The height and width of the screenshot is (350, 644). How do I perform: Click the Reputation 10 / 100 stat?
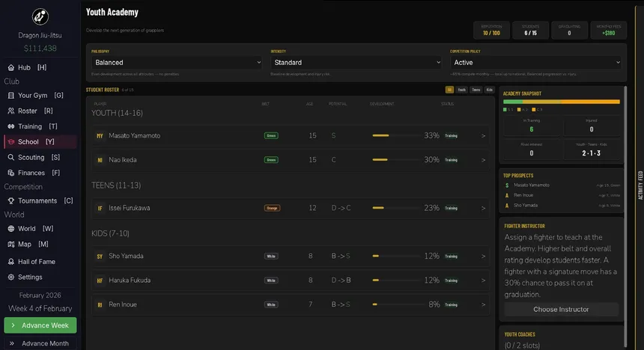coord(491,31)
